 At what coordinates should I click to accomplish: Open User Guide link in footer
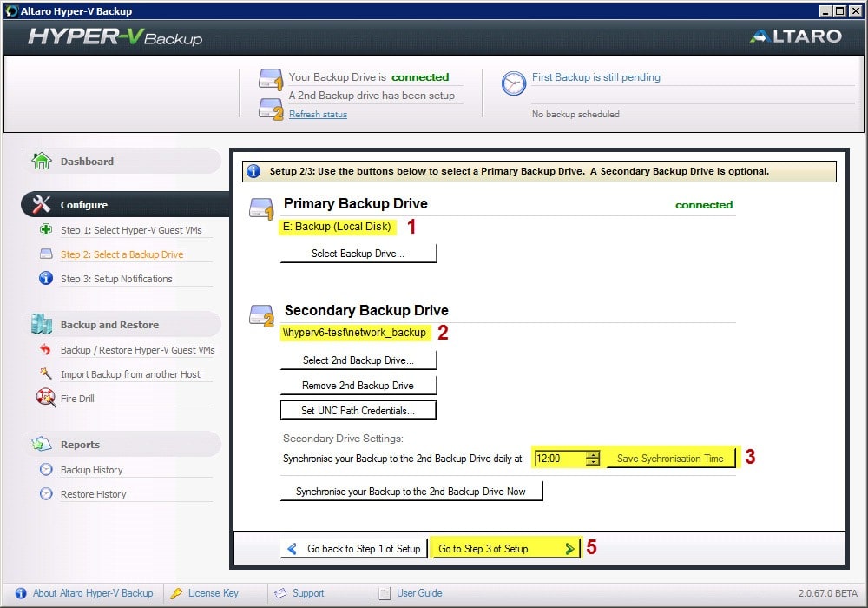419,593
